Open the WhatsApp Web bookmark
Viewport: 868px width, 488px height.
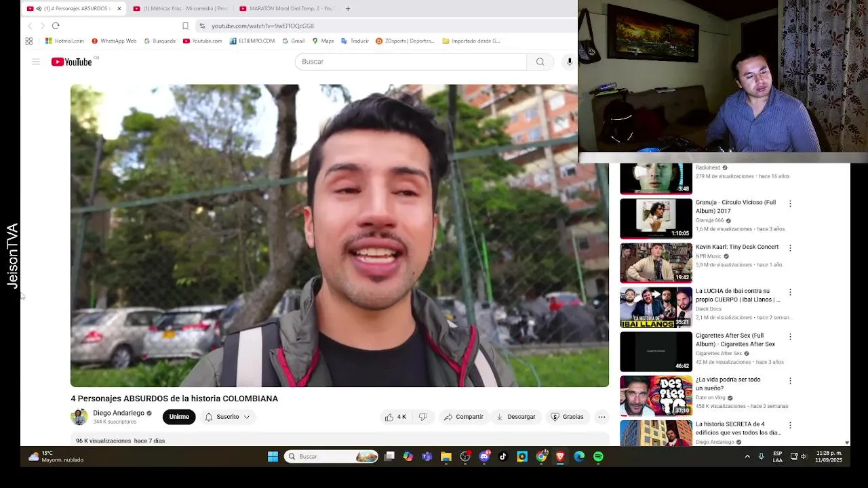(x=114, y=41)
